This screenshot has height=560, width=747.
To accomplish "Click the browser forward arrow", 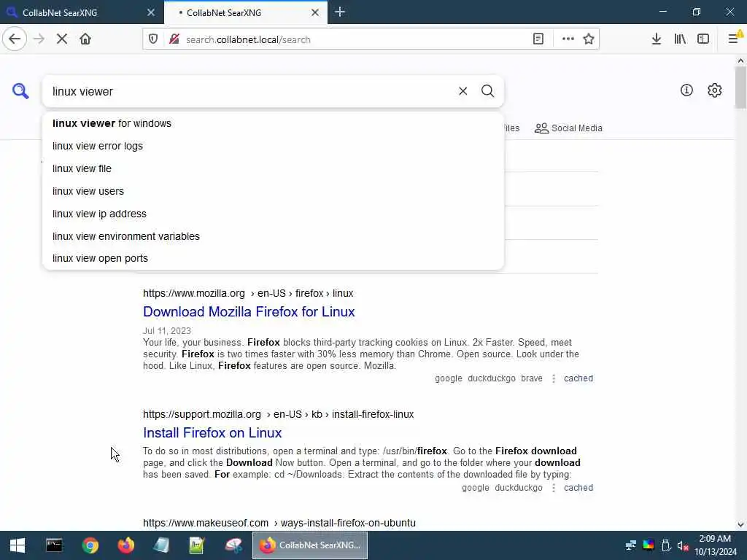I will (39, 39).
